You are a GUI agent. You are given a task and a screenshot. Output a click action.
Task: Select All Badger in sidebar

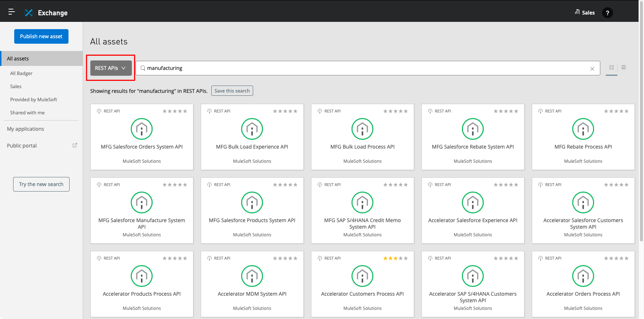[21, 73]
